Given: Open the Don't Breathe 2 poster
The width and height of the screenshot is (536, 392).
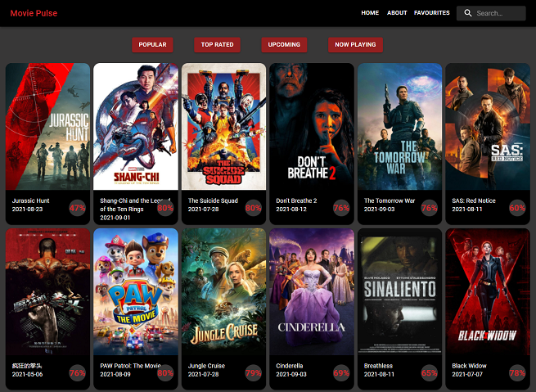Looking at the screenshot, I should coord(312,127).
